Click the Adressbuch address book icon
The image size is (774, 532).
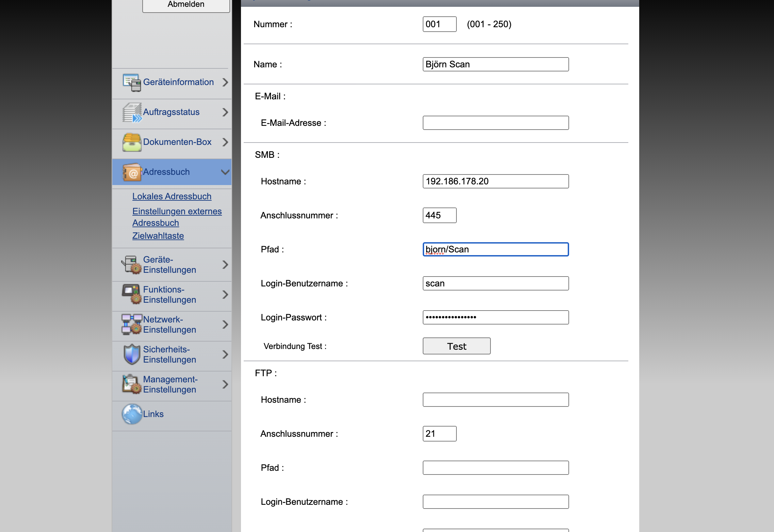pos(131,172)
